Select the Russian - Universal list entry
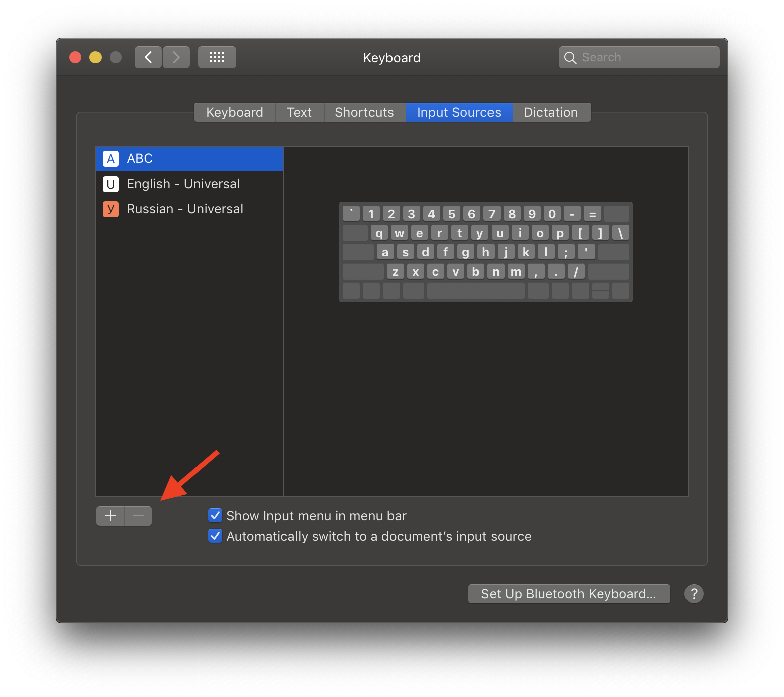The image size is (784, 697). click(184, 209)
